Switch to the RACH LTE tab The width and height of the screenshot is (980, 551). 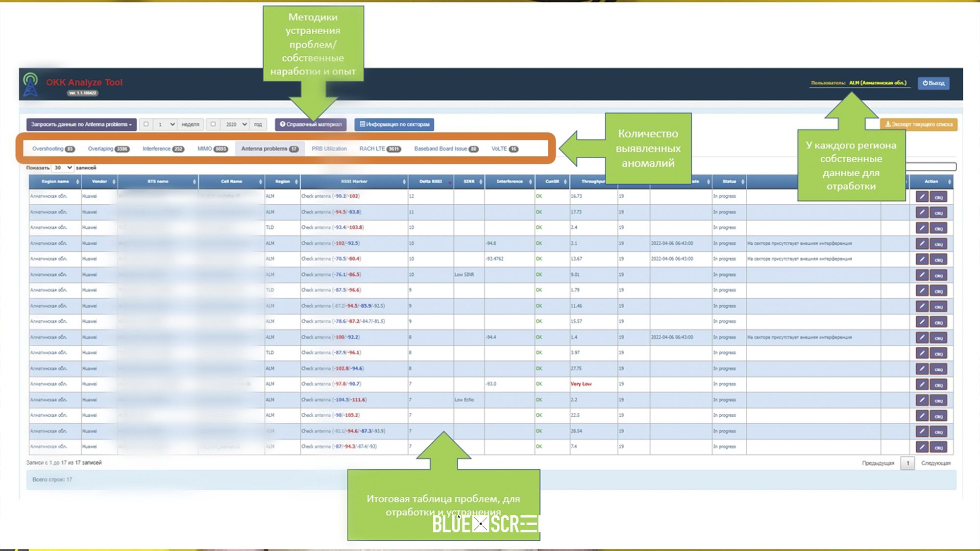pyautogui.click(x=380, y=149)
